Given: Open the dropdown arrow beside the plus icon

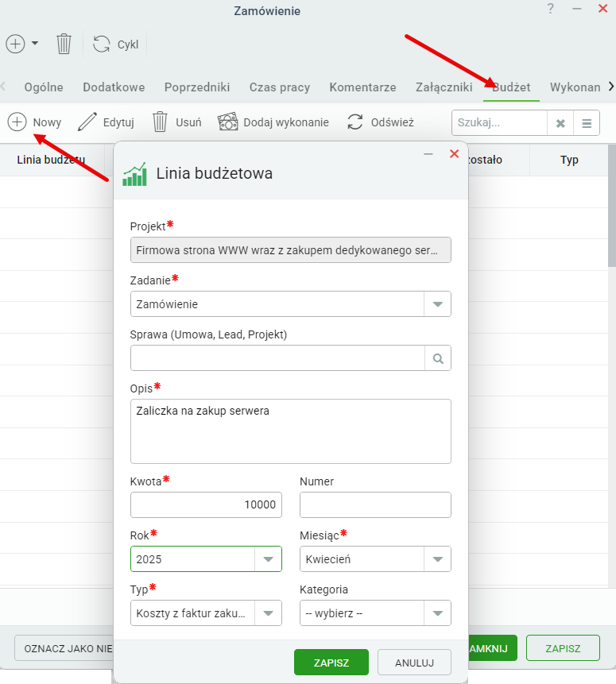Looking at the screenshot, I should pyautogui.click(x=35, y=44).
